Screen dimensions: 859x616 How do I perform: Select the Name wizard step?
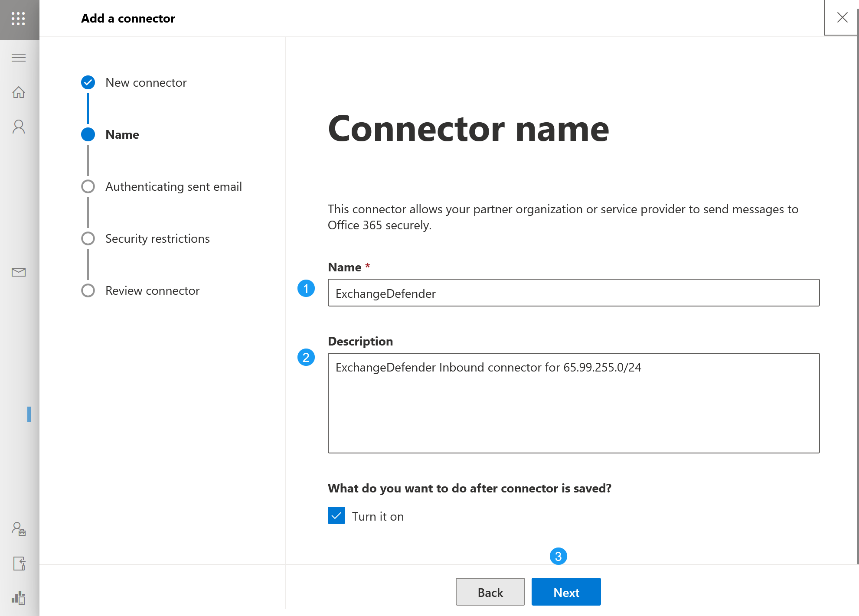coord(122,134)
